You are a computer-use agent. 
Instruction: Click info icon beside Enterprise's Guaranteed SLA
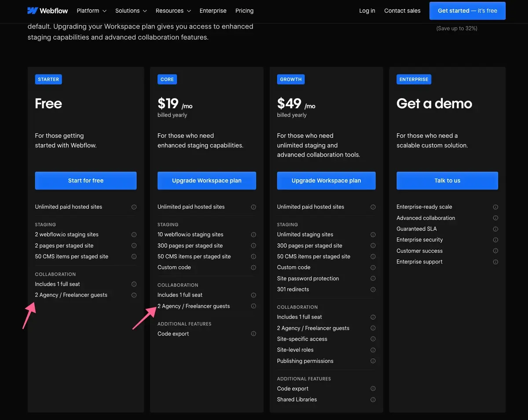(495, 229)
